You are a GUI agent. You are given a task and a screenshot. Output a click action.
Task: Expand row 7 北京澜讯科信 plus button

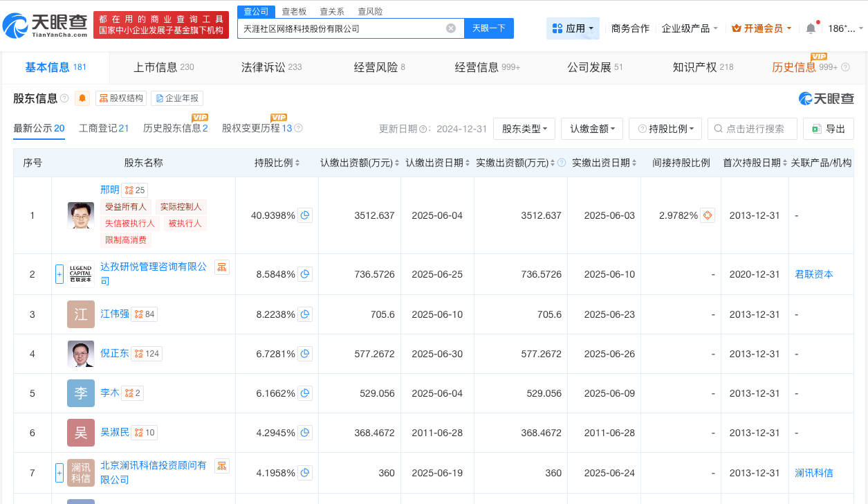click(59, 473)
